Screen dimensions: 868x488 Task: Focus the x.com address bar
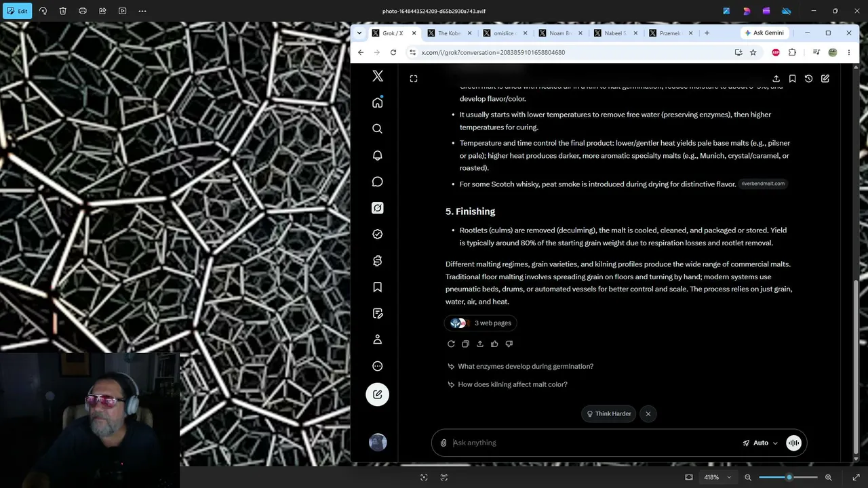(570, 52)
